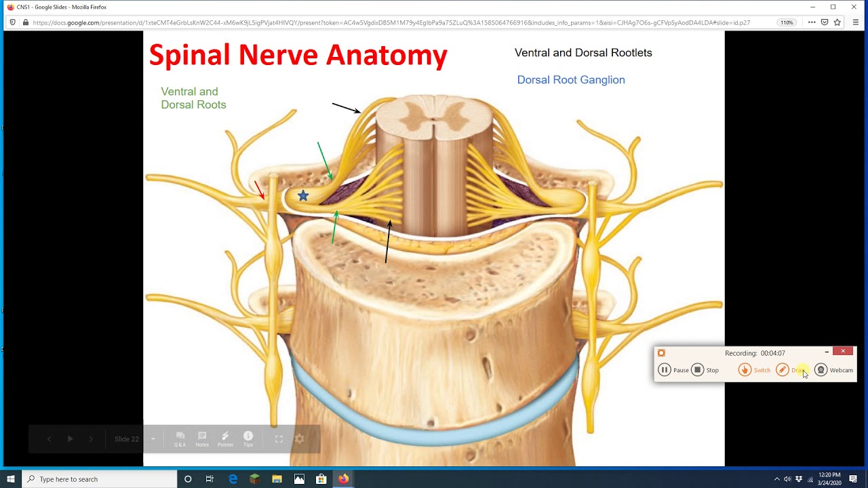The height and width of the screenshot is (488, 868).
Task: Click the orange recorder logo icon
Action: (661, 353)
